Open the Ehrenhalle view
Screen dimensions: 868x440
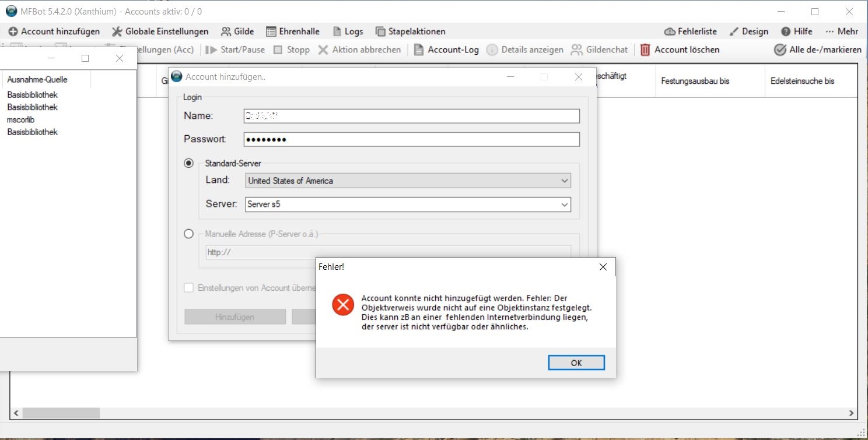pyautogui.click(x=293, y=31)
